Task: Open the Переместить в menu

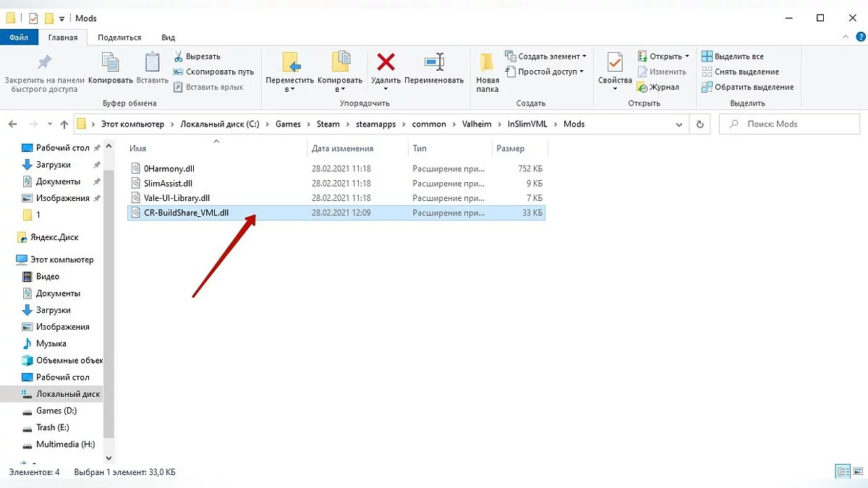Action: [289, 72]
